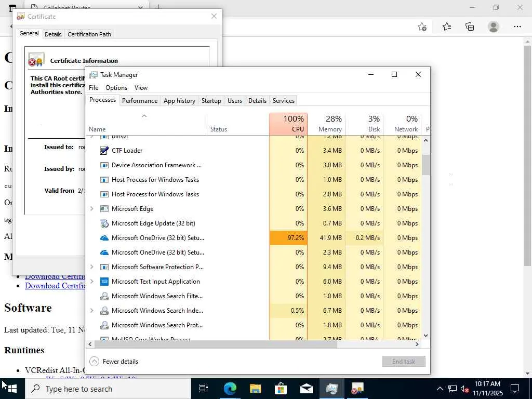Open the Details tab in Certificate window
The image size is (532, 399).
click(53, 34)
